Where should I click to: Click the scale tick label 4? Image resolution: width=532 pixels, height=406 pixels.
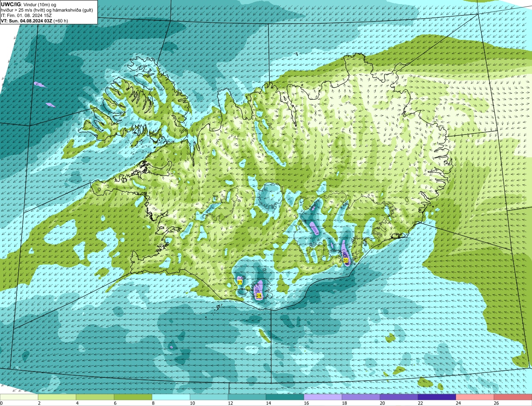coord(77,403)
